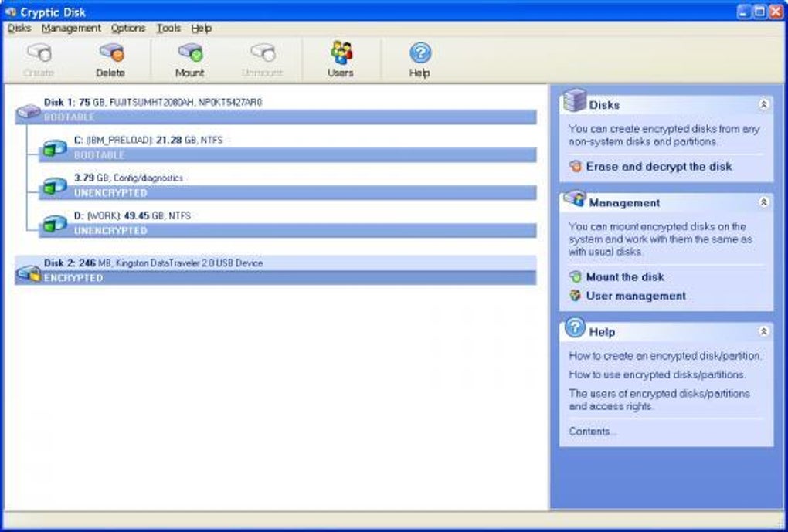This screenshot has width=788, height=532.
Task: Click the Management panel header icon
Action: [x=575, y=198]
